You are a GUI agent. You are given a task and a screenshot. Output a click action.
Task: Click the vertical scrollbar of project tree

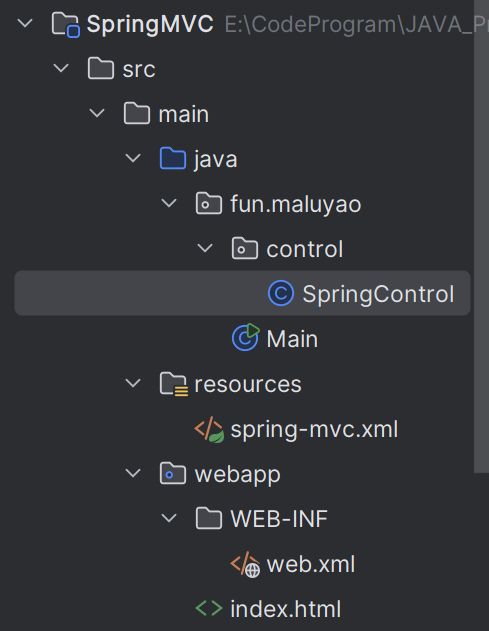481,237
